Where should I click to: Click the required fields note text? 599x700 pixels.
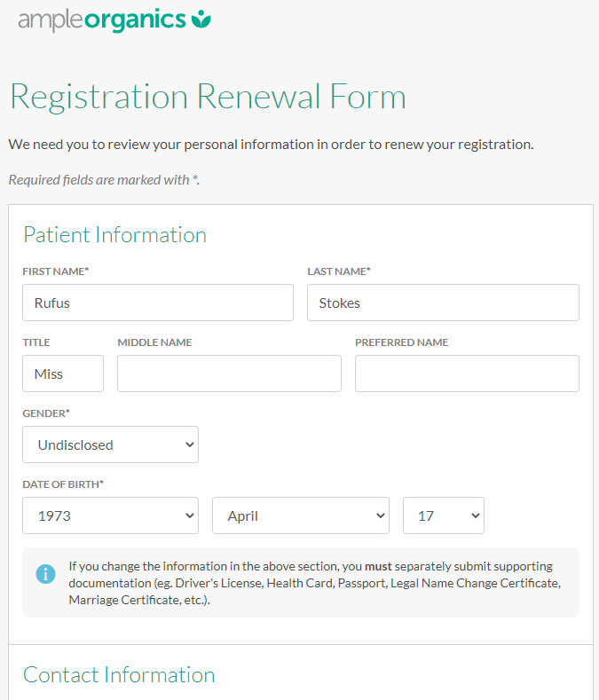pos(104,180)
